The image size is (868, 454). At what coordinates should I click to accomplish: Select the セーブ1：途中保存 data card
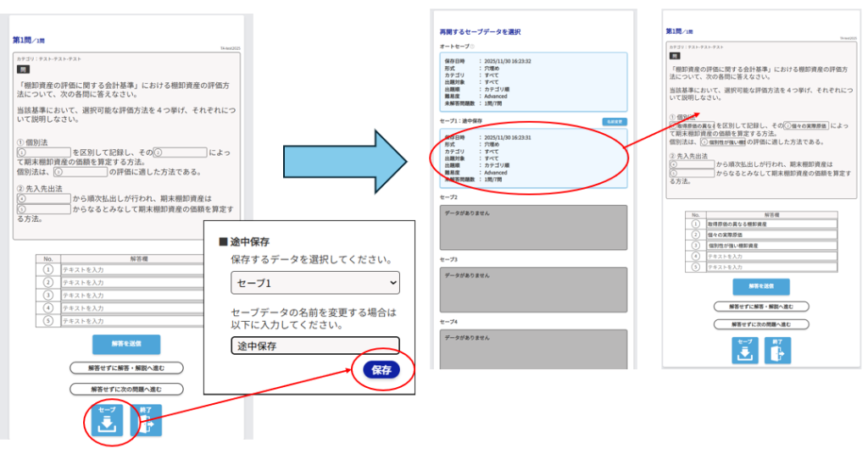coord(533,158)
